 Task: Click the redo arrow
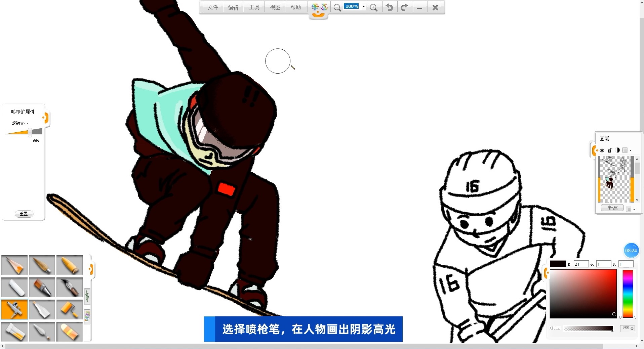point(404,7)
